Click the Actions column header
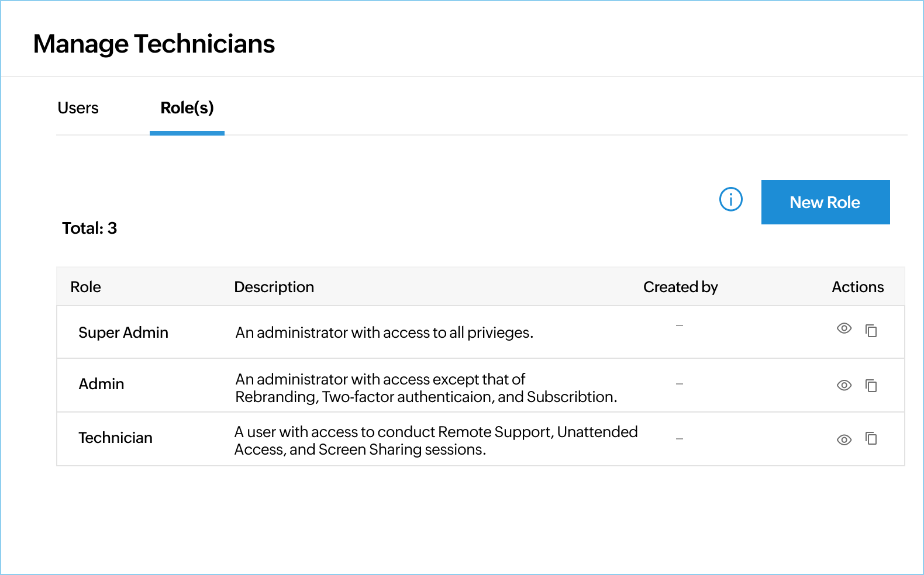Image resolution: width=924 pixels, height=575 pixels. [858, 287]
